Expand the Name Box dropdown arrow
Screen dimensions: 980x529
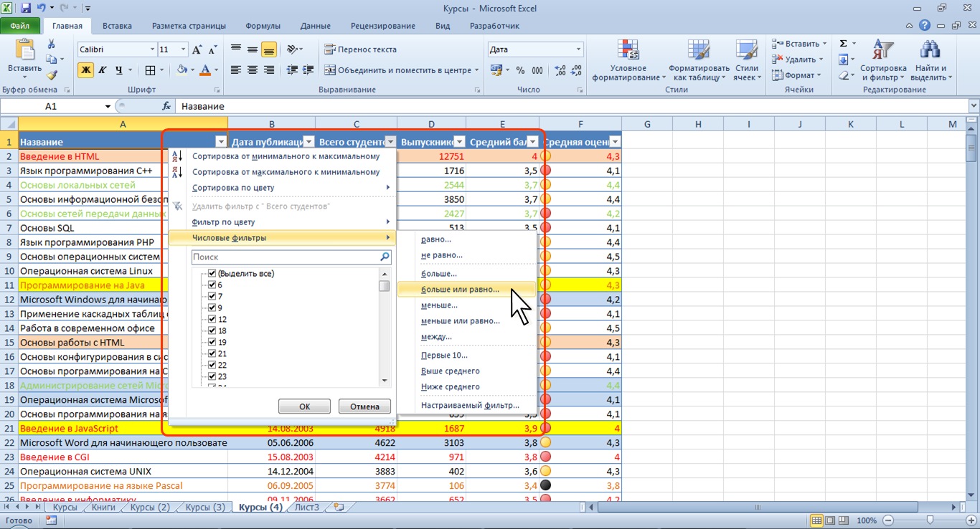108,106
